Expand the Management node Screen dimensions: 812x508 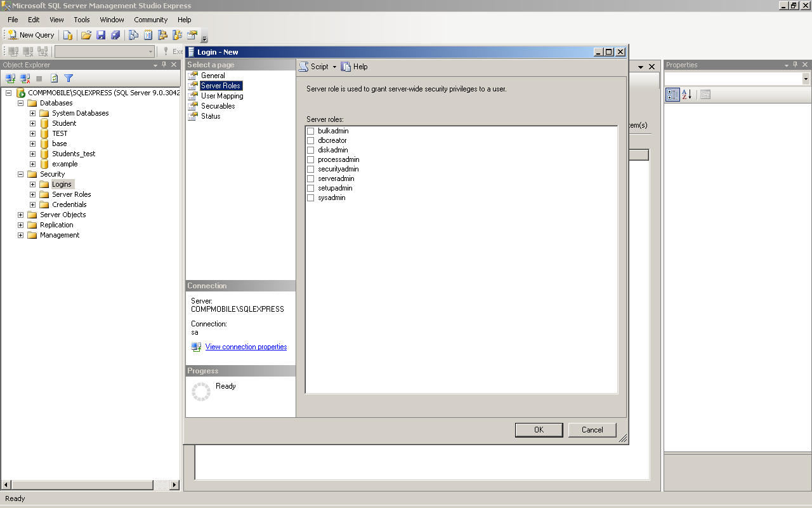pyautogui.click(x=20, y=235)
